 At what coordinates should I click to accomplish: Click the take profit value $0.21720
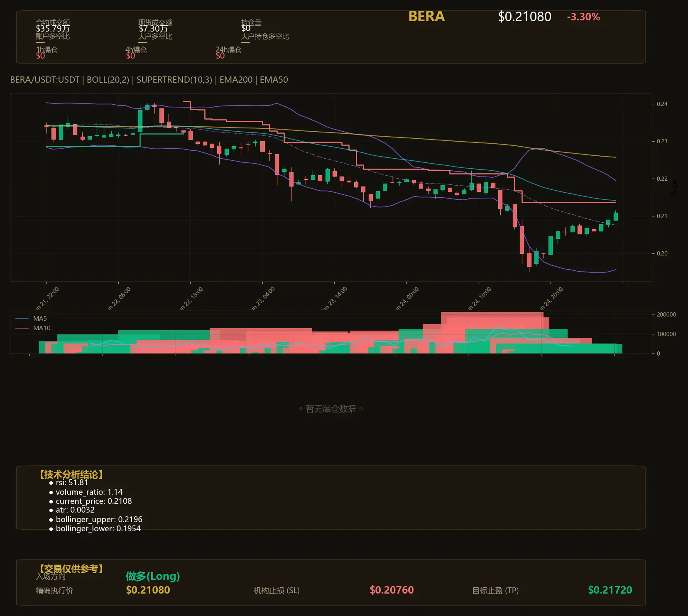coord(610,590)
